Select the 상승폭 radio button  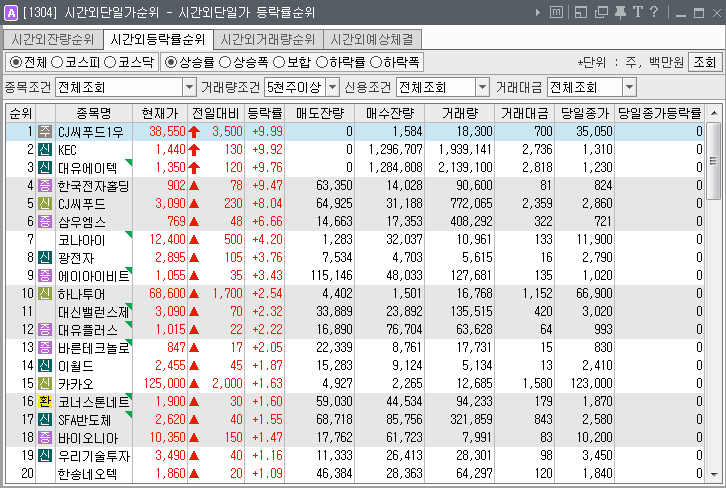[225, 62]
